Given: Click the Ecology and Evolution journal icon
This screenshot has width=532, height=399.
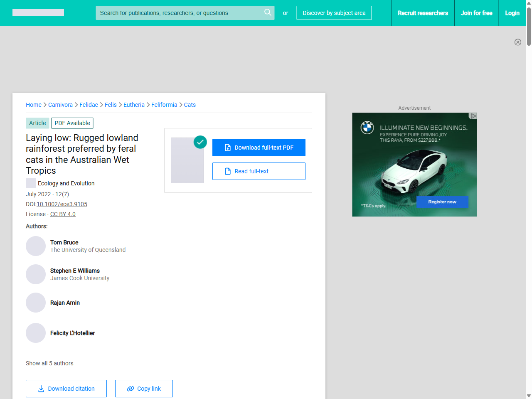Looking at the screenshot, I should [x=31, y=183].
